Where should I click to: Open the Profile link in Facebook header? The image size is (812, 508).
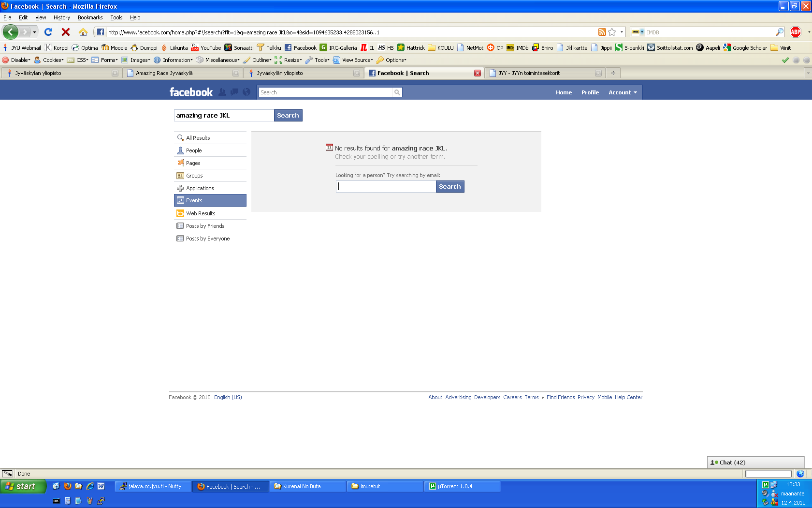590,92
